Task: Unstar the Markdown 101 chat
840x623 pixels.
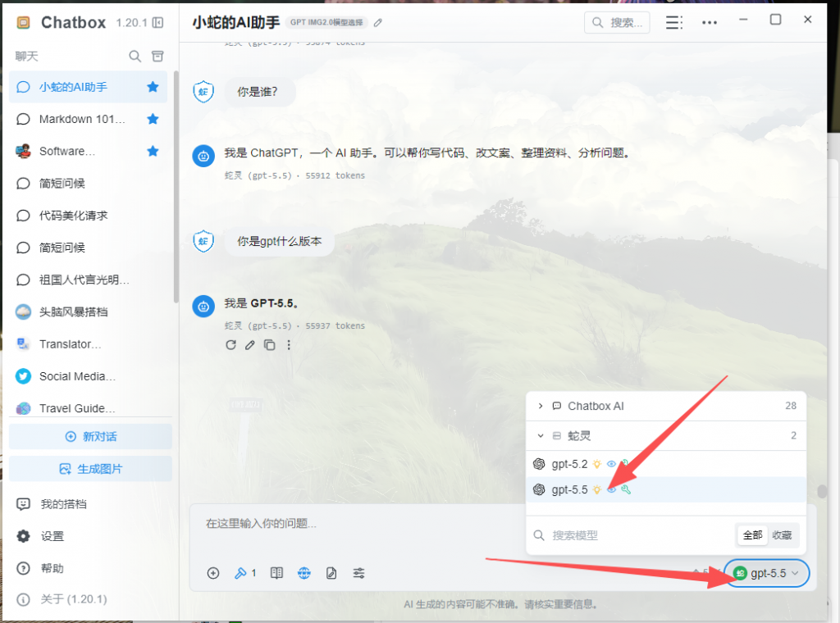Action: click(153, 119)
